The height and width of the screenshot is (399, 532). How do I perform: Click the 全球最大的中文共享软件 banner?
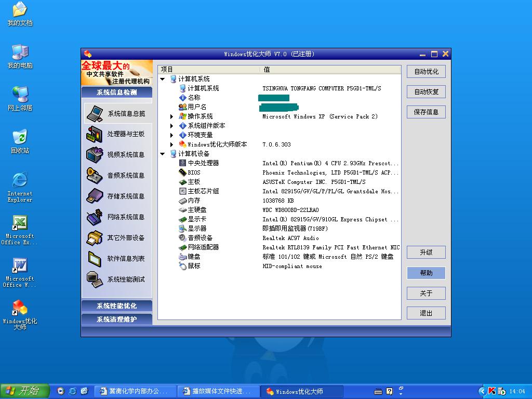point(117,73)
